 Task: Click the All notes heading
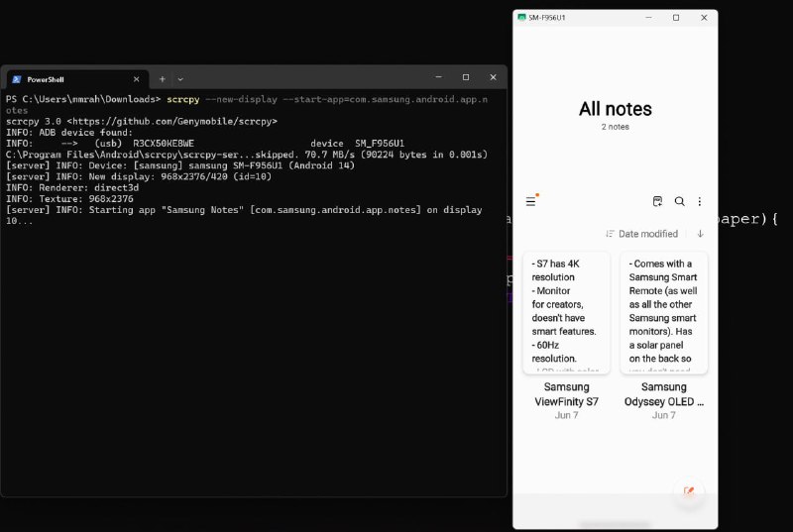coord(615,109)
